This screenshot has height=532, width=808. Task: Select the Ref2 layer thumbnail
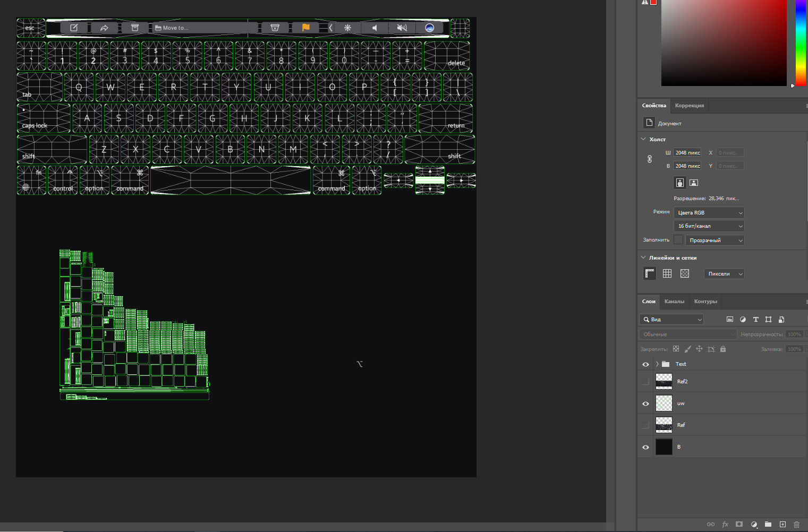coord(664,381)
